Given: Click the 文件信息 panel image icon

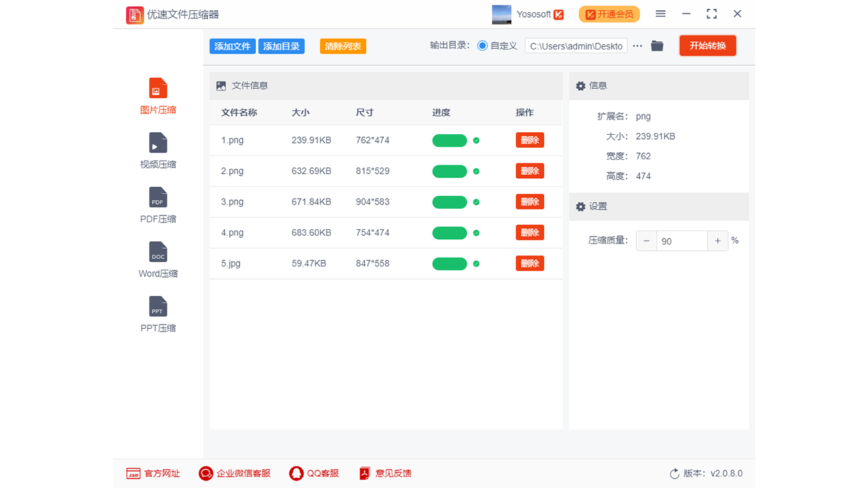Looking at the screenshot, I should [x=220, y=85].
